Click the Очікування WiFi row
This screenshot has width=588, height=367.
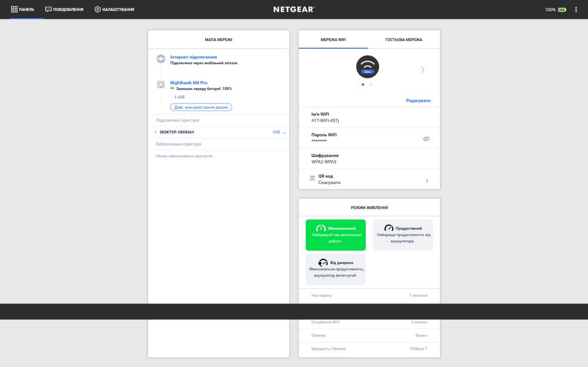(369, 322)
